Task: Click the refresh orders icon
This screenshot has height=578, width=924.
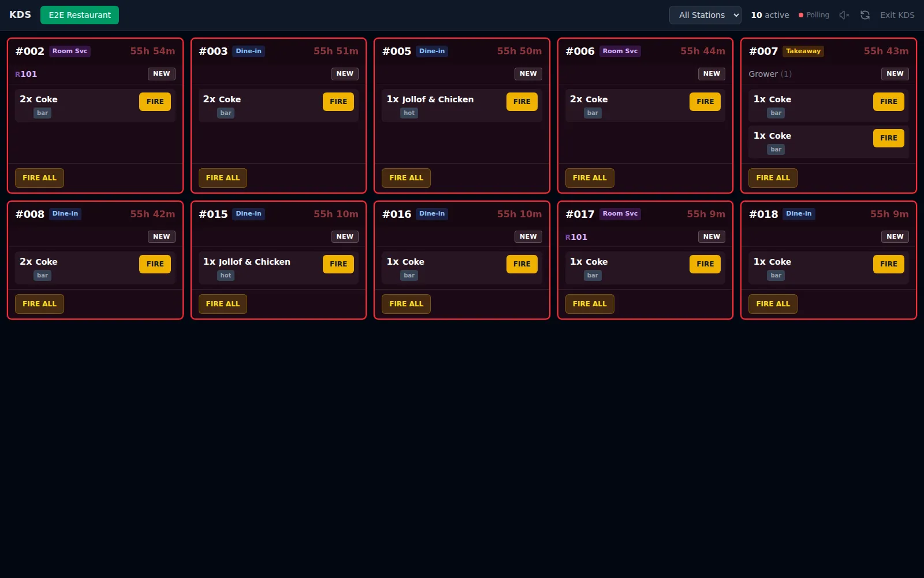Action: tap(865, 15)
